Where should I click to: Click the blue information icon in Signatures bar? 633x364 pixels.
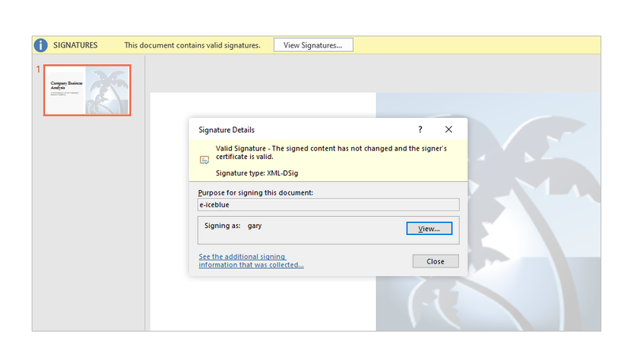[x=41, y=45]
